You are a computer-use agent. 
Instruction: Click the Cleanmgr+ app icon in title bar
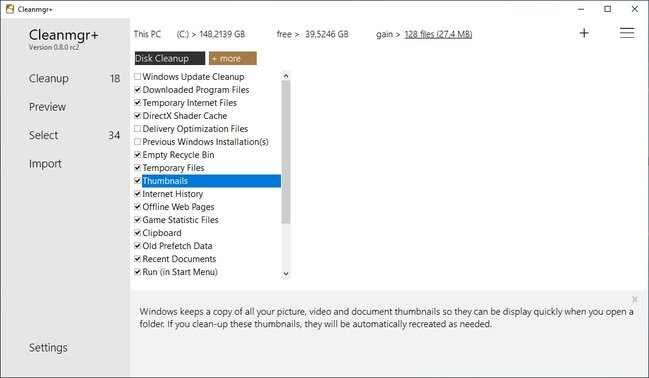[10, 9]
